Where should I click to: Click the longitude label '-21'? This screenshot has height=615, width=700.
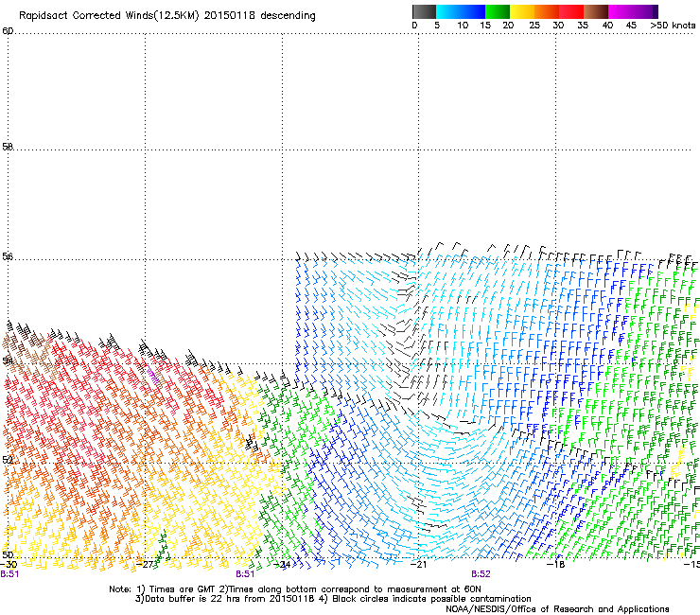pos(418,565)
